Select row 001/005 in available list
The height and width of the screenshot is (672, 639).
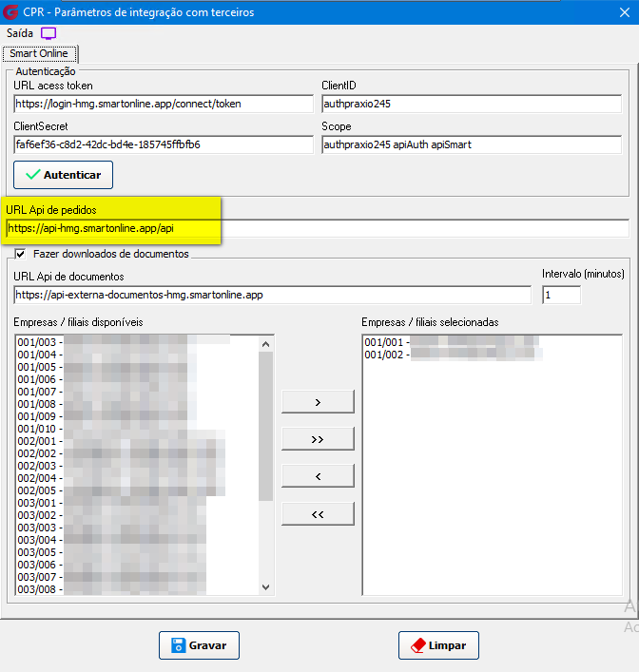click(137, 367)
